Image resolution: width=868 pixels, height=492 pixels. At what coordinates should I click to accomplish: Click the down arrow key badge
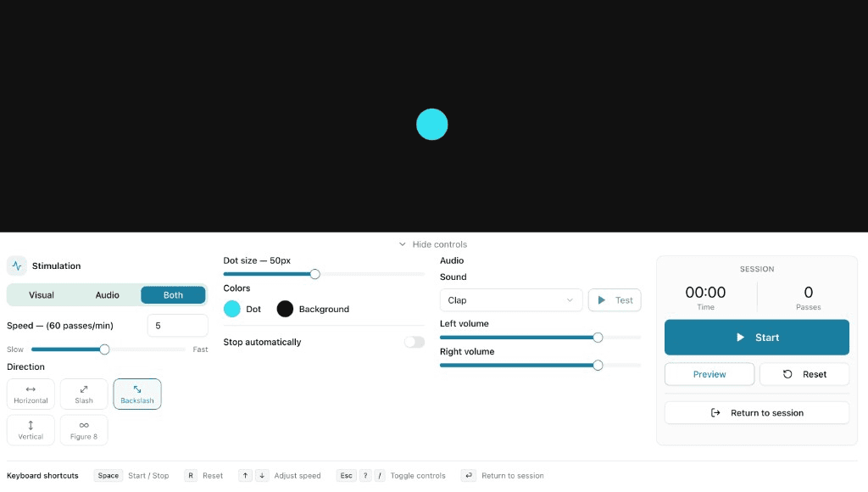tap(262, 475)
